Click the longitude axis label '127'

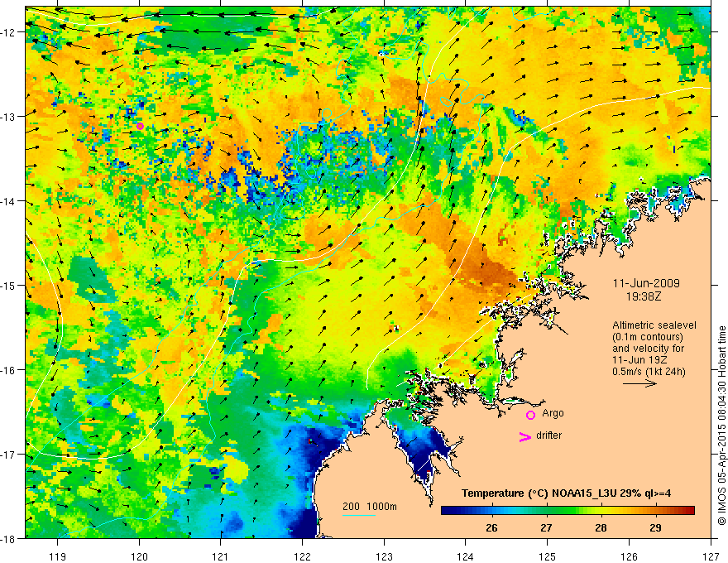click(x=711, y=556)
